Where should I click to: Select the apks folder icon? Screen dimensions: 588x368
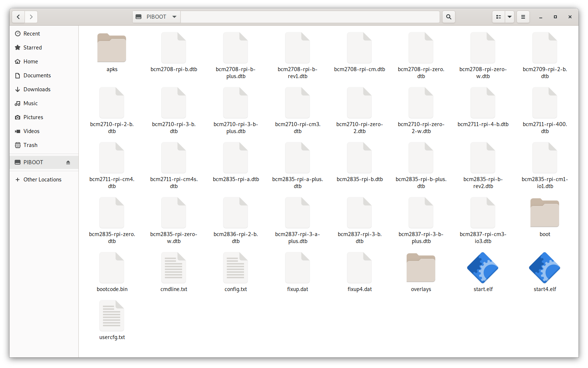(112, 48)
